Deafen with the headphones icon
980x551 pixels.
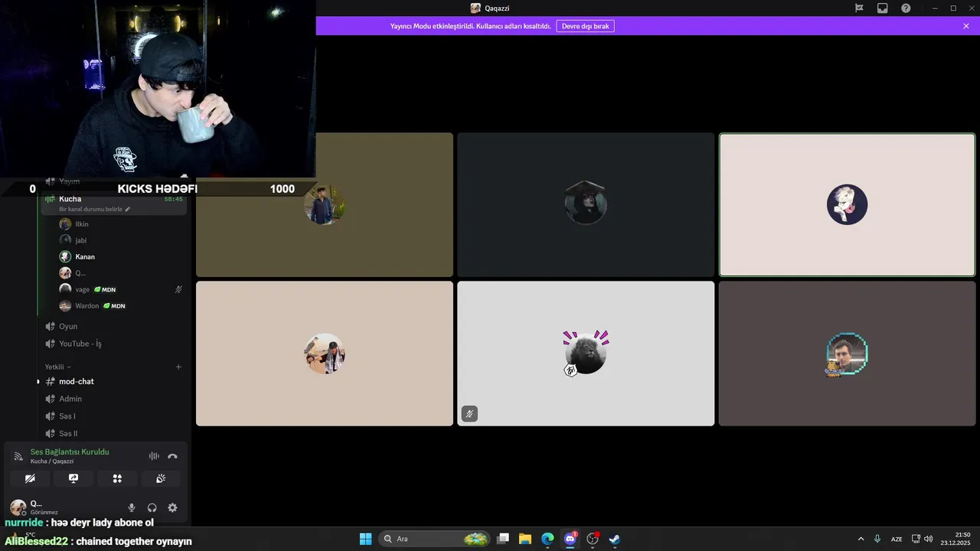[152, 507]
